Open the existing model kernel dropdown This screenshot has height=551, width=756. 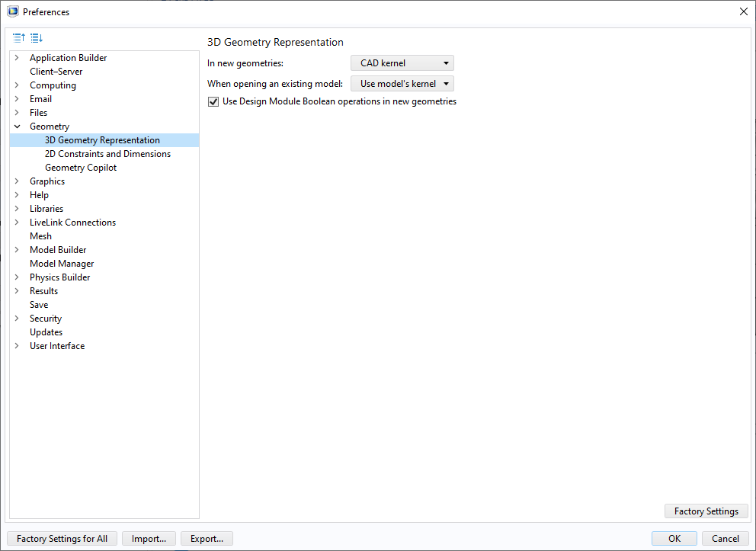pyautogui.click(x=402, y=84)
